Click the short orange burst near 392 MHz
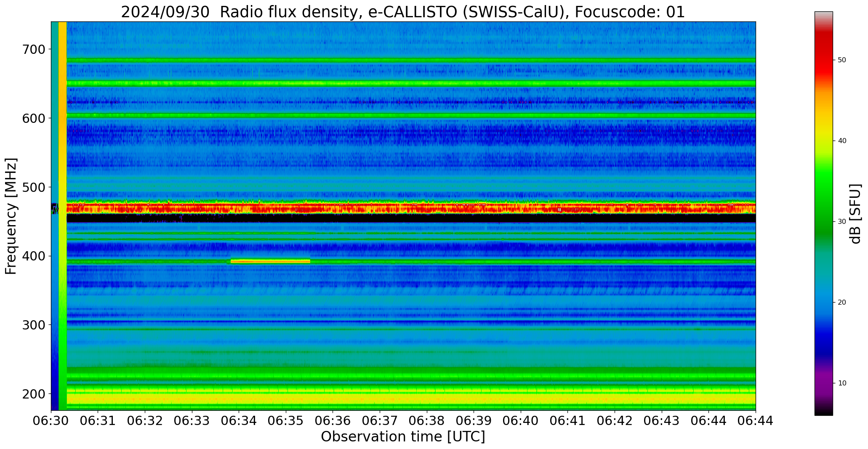This screenshot has height=449, width=868. [x=270, y=261]
